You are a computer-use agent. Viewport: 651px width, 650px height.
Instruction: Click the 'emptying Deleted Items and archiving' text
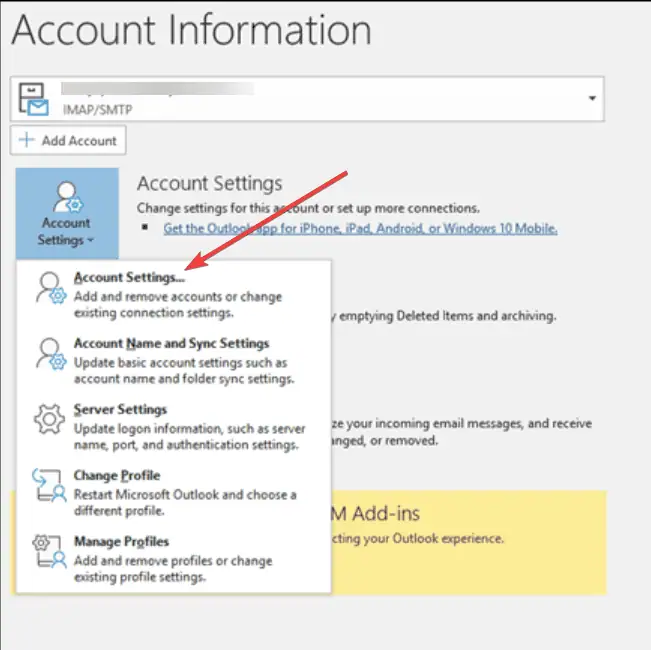[x=447, y=316]
